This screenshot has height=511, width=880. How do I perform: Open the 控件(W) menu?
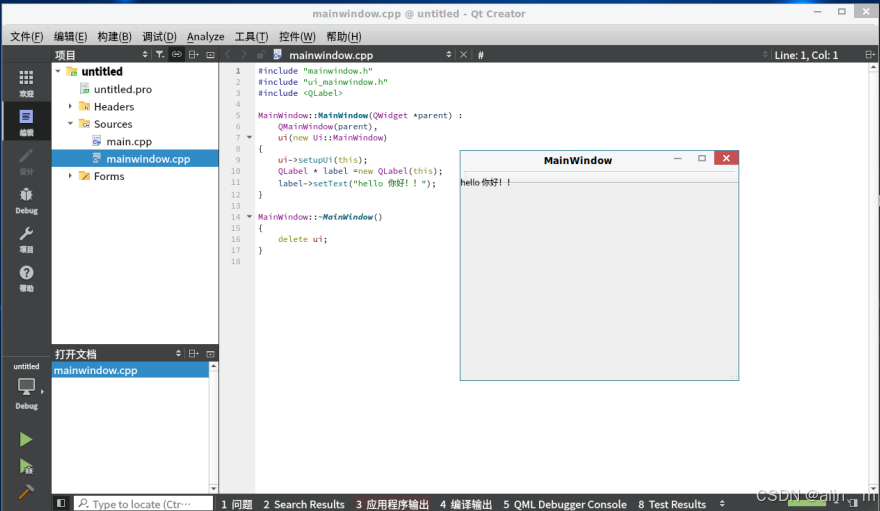point(297,36)
